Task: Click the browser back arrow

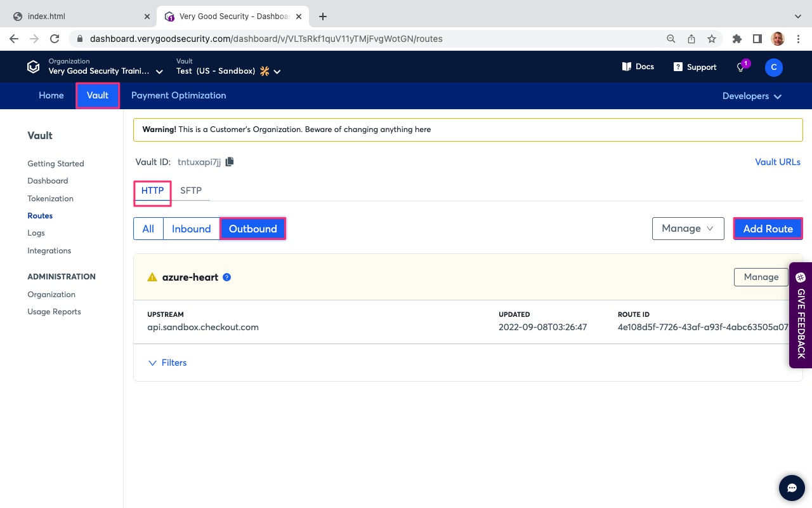Action: click(14, 39)
